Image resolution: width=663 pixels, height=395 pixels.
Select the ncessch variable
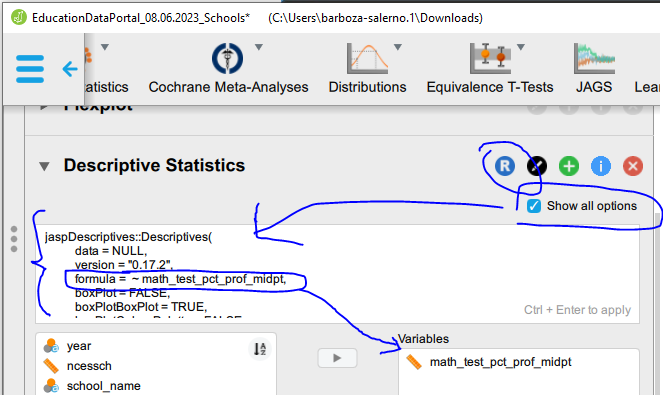(89, 366)
